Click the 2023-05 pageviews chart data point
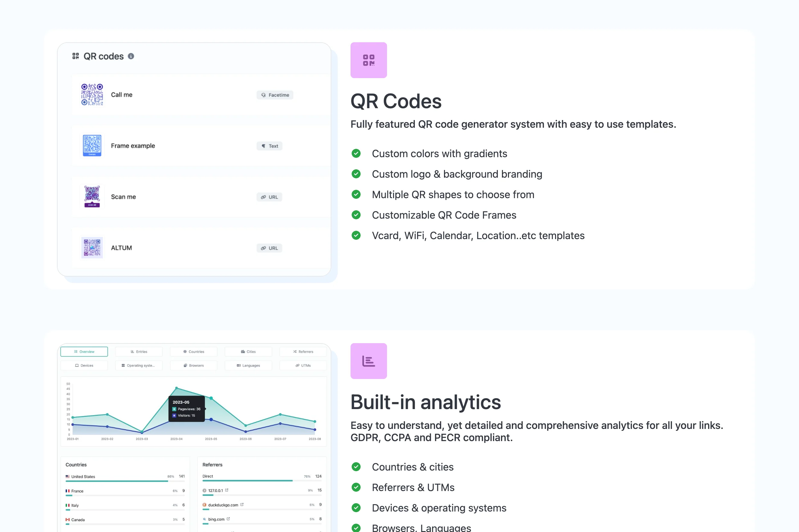Image resolution: width=799 pixels, height=532 pixels. click(211, 398)
